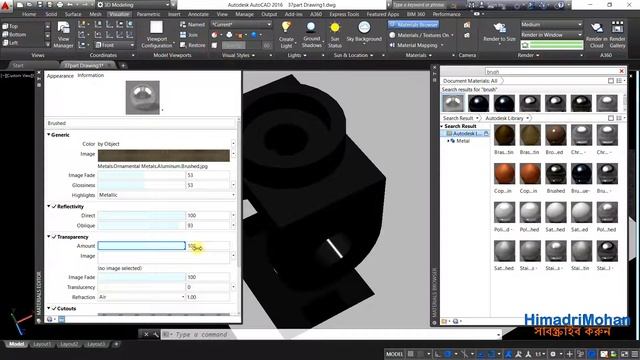Switch to the Information tab

tap(91, 76)
